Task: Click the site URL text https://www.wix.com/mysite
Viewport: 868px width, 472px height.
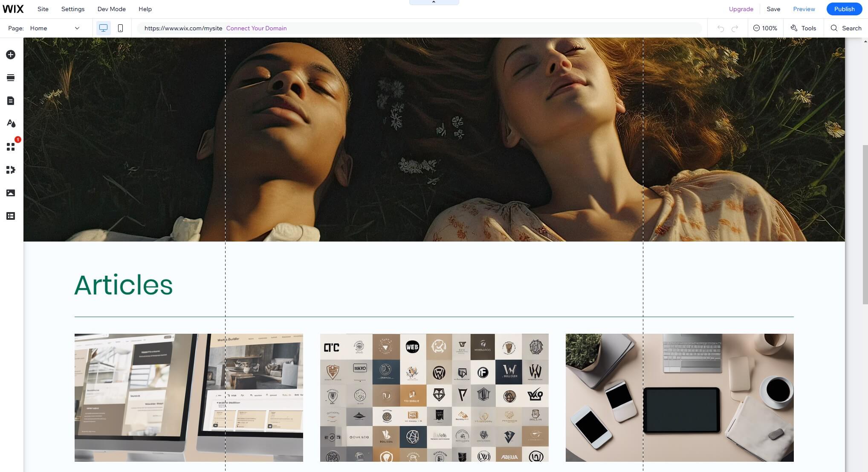Action: pos(183,28)
